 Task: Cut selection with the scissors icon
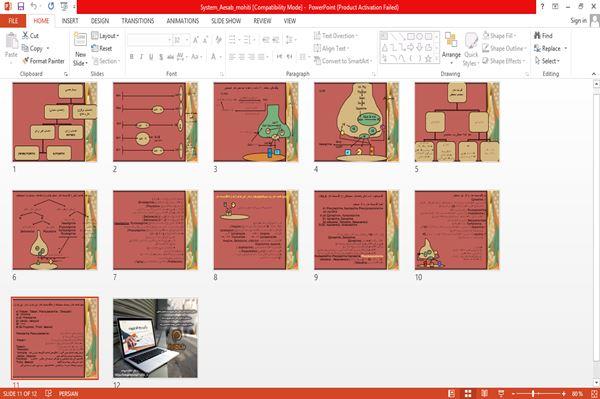click(30, 36)
